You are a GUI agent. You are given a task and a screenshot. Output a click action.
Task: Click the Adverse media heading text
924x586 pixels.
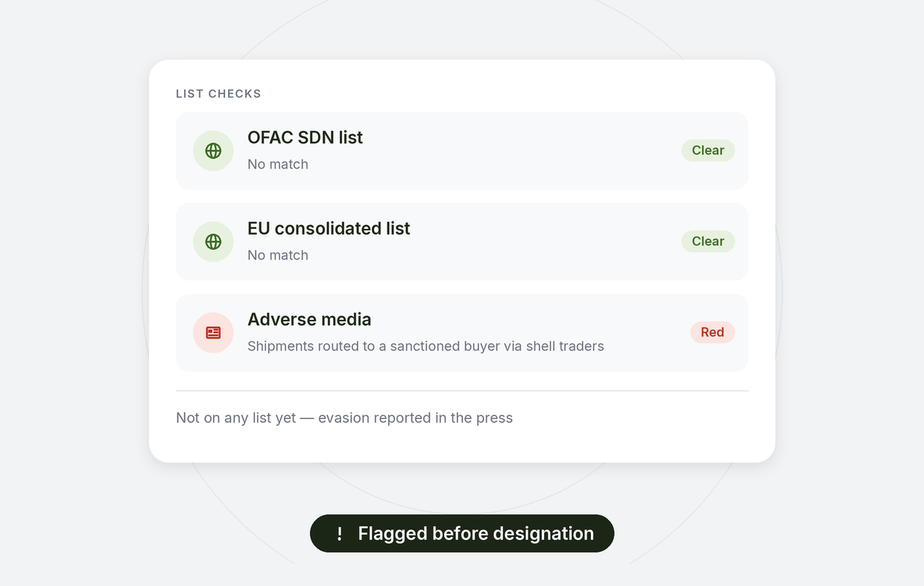tap(309, 319)
